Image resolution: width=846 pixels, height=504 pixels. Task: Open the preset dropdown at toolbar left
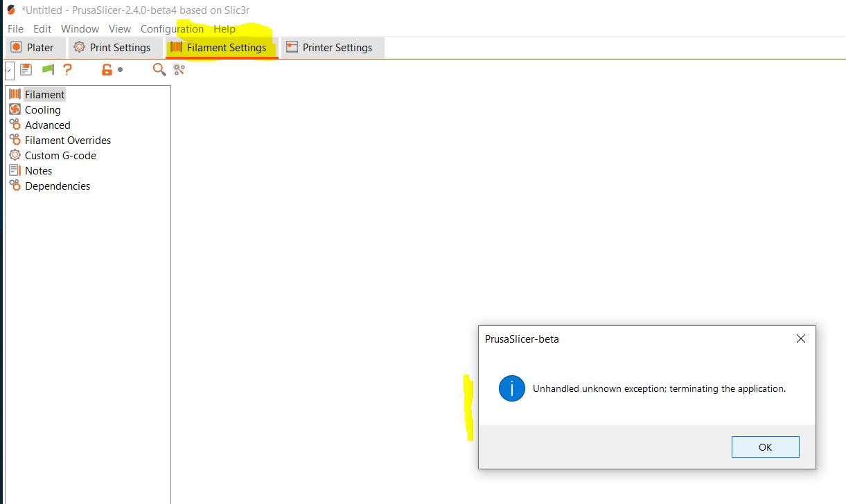pyautogui.click(x=9, y=70)
